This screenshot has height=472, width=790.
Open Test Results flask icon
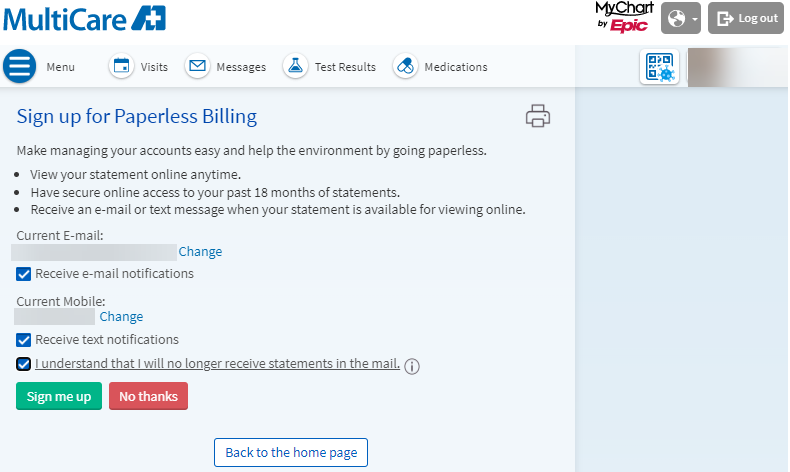(295, 66)
